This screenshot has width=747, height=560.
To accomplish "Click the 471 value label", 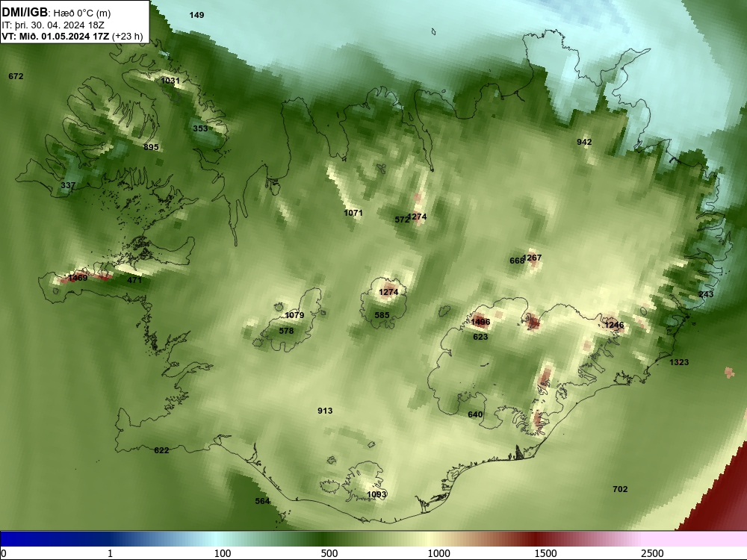I will 134,280.
